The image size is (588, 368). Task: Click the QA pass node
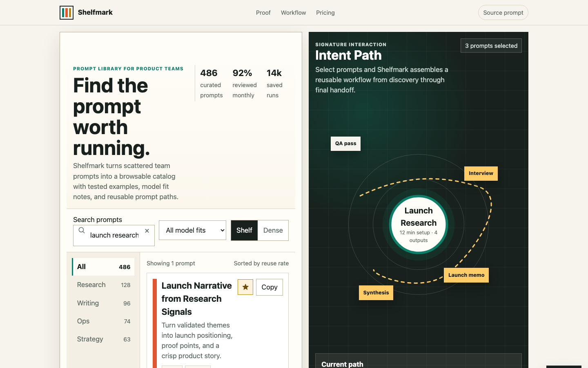(345, 144)
